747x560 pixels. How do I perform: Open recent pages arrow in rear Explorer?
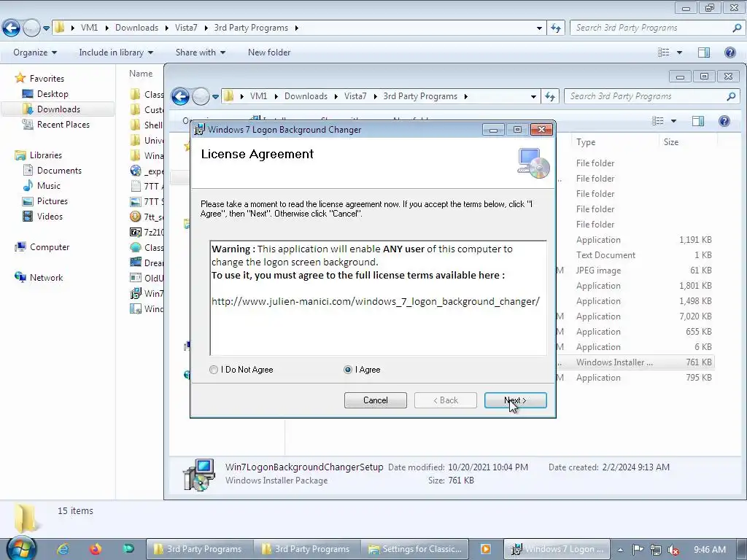coord(46,28)
